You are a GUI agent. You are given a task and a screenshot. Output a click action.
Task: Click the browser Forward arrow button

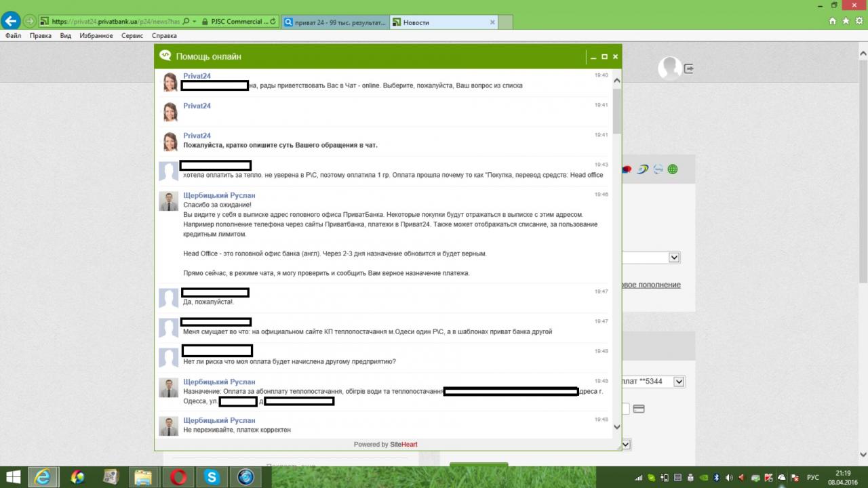(x=29, y=22)
